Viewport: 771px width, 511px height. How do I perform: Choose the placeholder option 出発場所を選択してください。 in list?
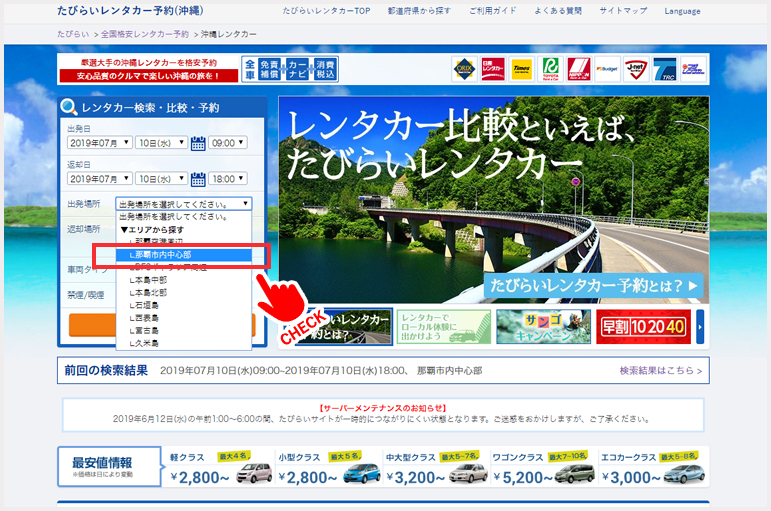pyautogui.click(x=184, y=217)
